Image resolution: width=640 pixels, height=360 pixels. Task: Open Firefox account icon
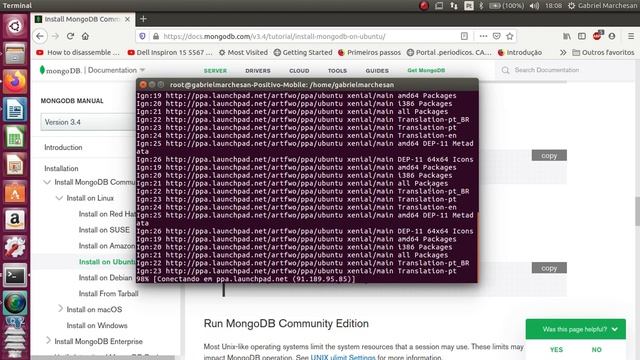pyautogui.click(x=612, y=36)
